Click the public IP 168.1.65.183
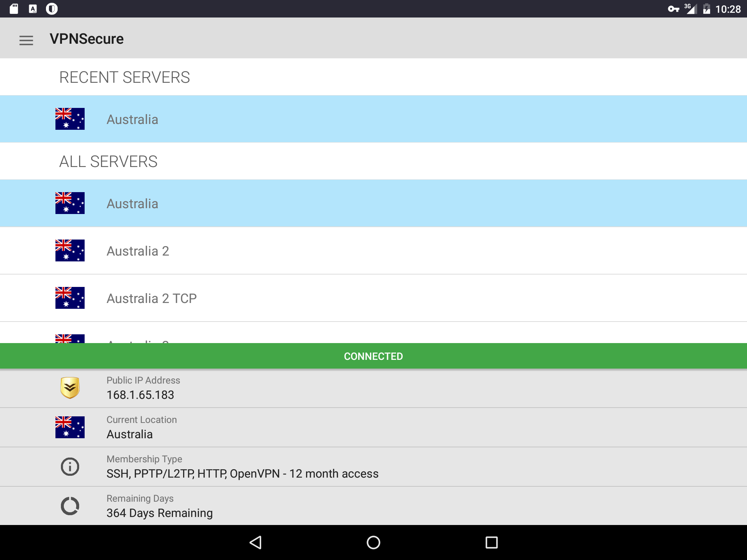 point(140,395)
